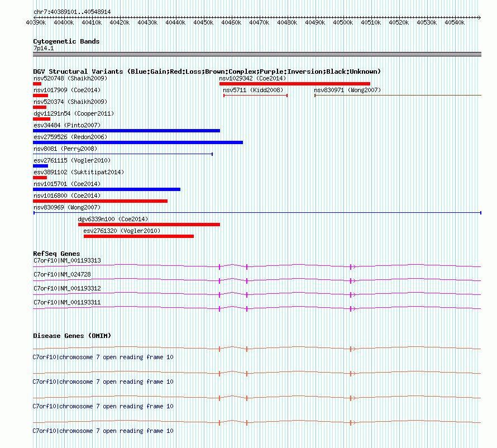Click the nsv1015701 (Coe2014) label
The height and width of the screenshot is (448, 497).
67,184
